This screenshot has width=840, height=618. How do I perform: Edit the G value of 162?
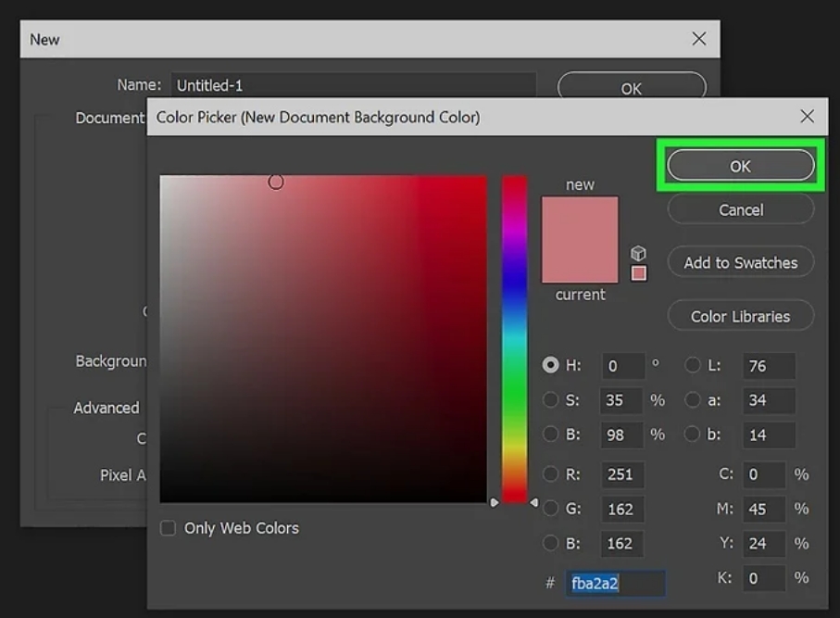click(622, 510)
